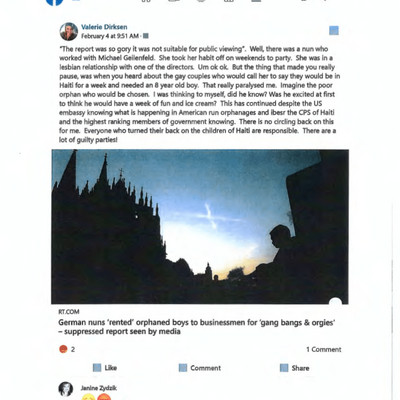Screen dimensions: 400x400
Task: Click the yellow emoji under Janine Zydzik's name
Action: coord(88,397)
